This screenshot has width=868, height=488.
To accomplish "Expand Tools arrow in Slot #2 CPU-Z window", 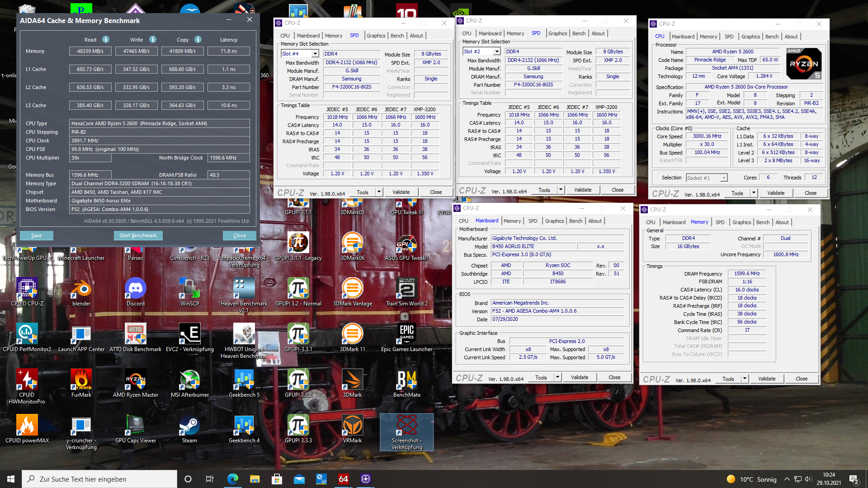I will [561, 190].
